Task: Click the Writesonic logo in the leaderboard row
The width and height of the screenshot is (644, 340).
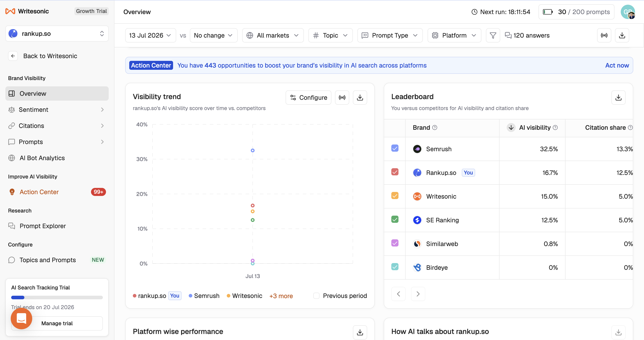Action: pos(417,196)
